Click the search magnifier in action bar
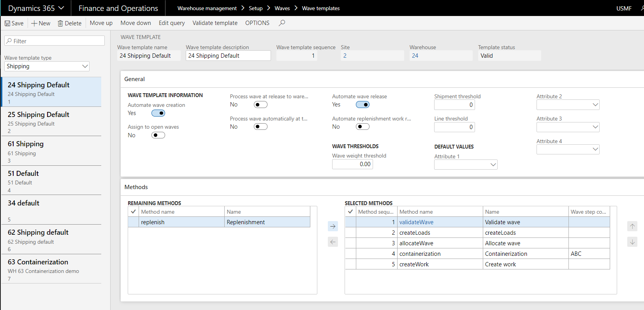 (282, 23)
